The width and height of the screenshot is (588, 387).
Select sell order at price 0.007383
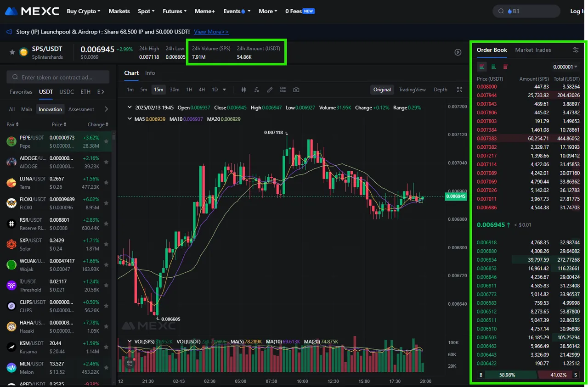528,138
